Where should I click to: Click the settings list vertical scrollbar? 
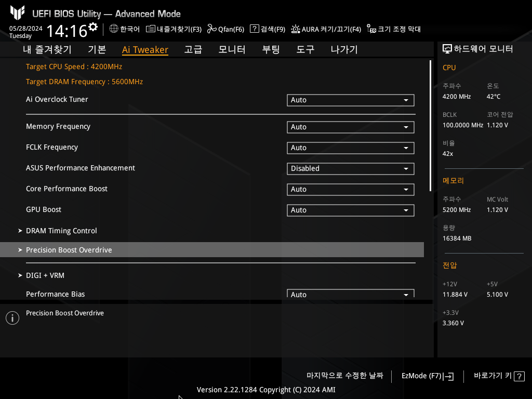click(430, 126)
